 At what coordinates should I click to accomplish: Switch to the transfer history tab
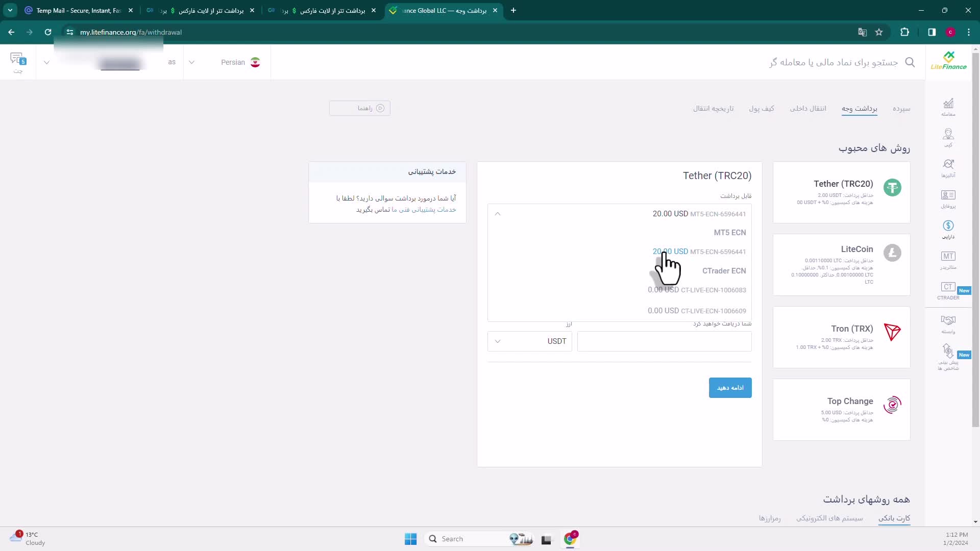click(x=713, y=109)
